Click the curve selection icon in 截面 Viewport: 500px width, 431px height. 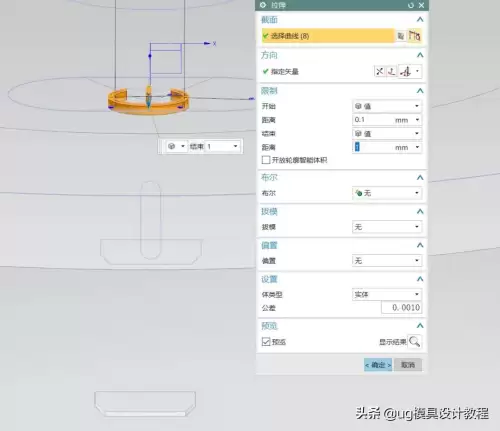415,36
